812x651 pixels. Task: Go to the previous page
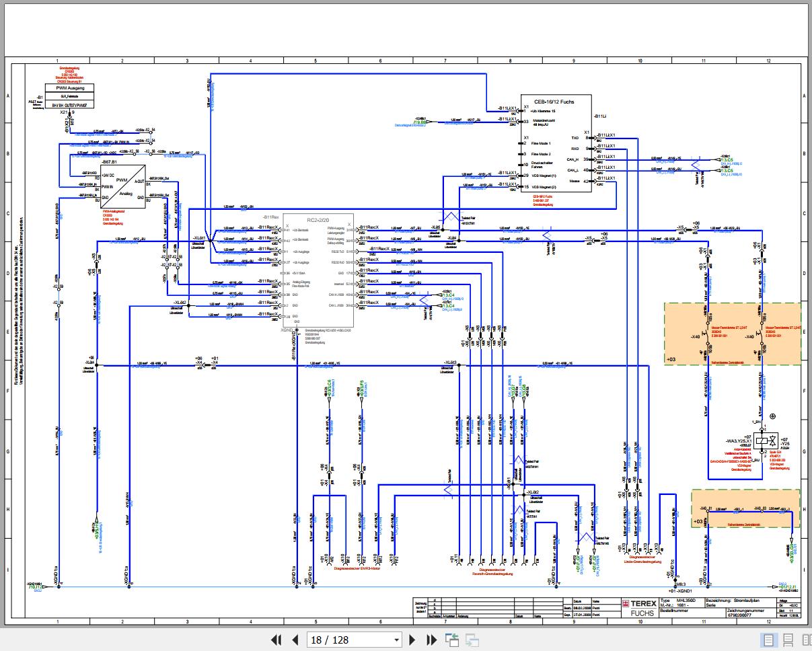point(295,640)
